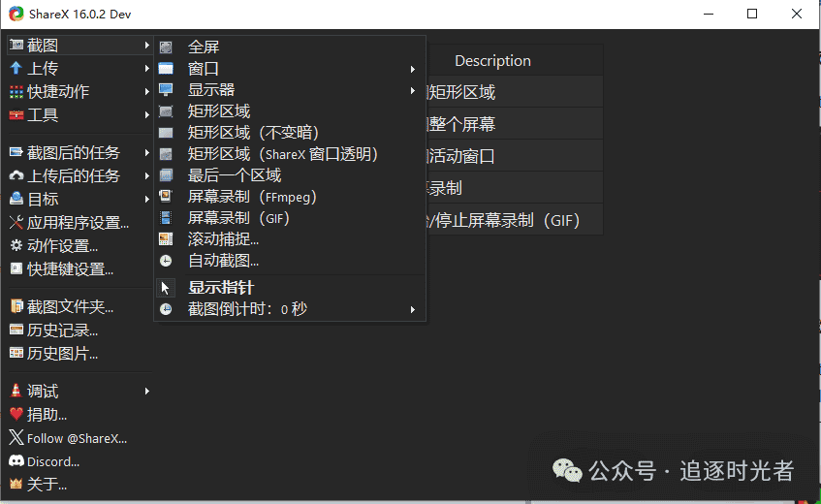Image resolution: width=821 pixels, height=504 pixels.
Task: Click the 上传 blue arrow icon
Action: pyautogui.click(x=16, y=68)
